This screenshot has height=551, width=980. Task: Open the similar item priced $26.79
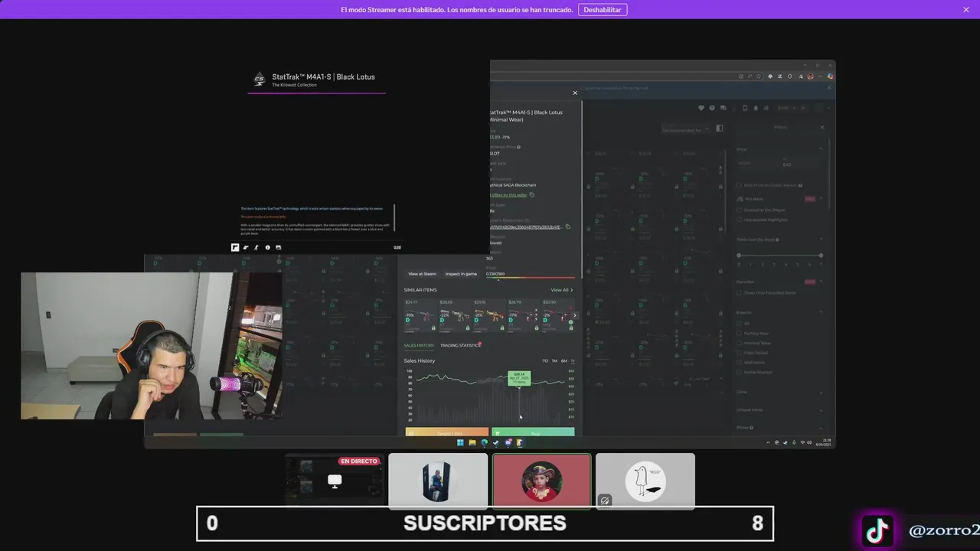click(x=522, y=315)
